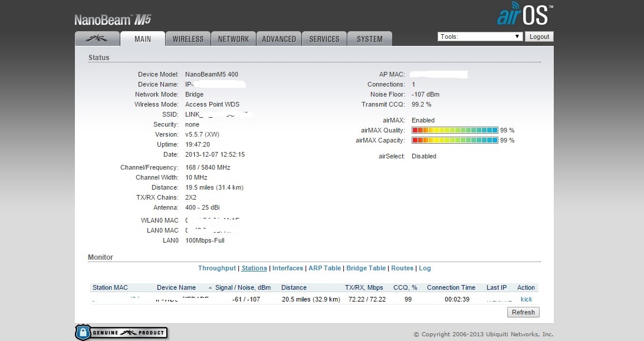Switch to the MAIN tab

[x=143, y=38]
